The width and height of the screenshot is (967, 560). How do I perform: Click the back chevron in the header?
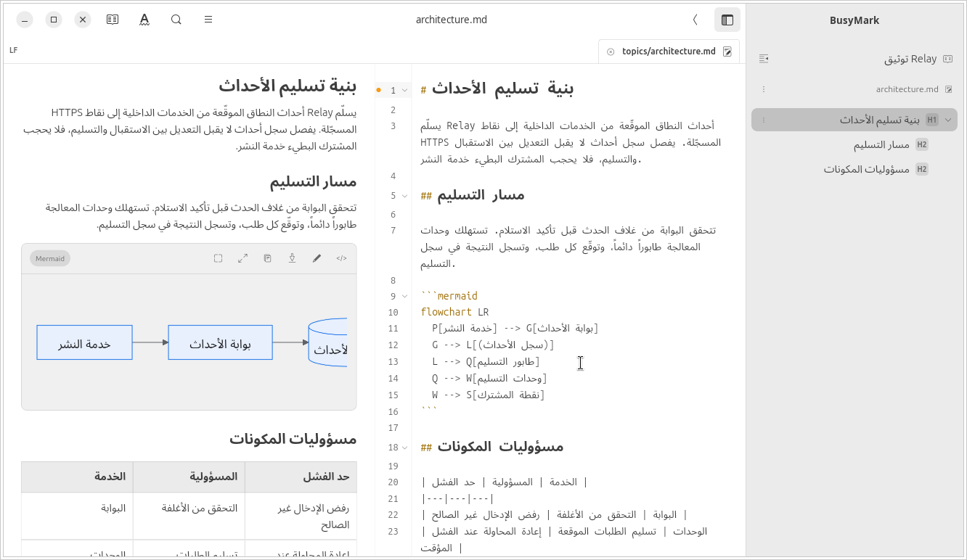695,20
